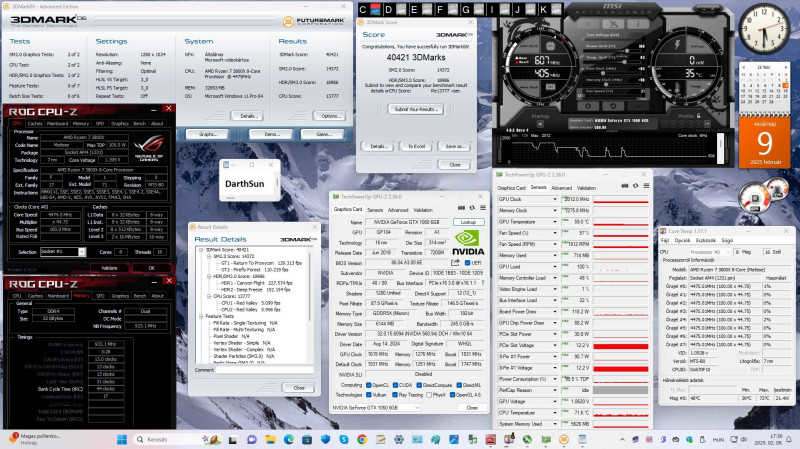The height and width of the screenshot is (449, 800).
Task: Collapse the 3DMark Score tree node in Result Details
Action: tap(202, 250)
